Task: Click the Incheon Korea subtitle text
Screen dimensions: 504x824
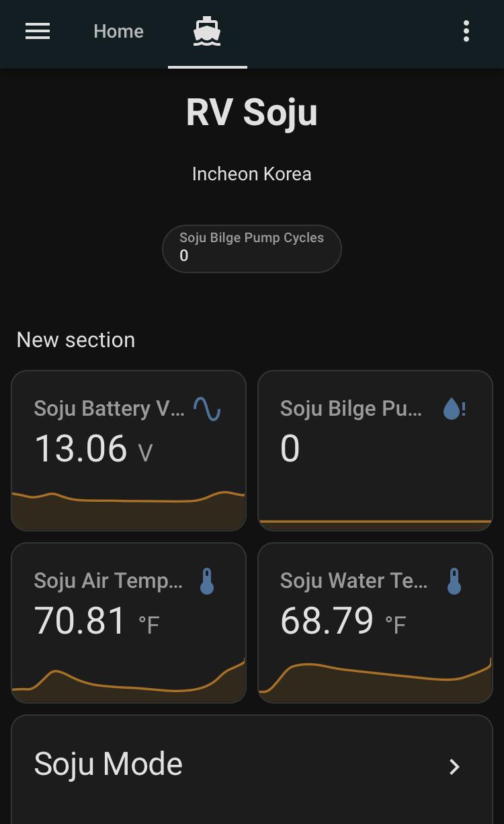Action: [x=251, y=174]
